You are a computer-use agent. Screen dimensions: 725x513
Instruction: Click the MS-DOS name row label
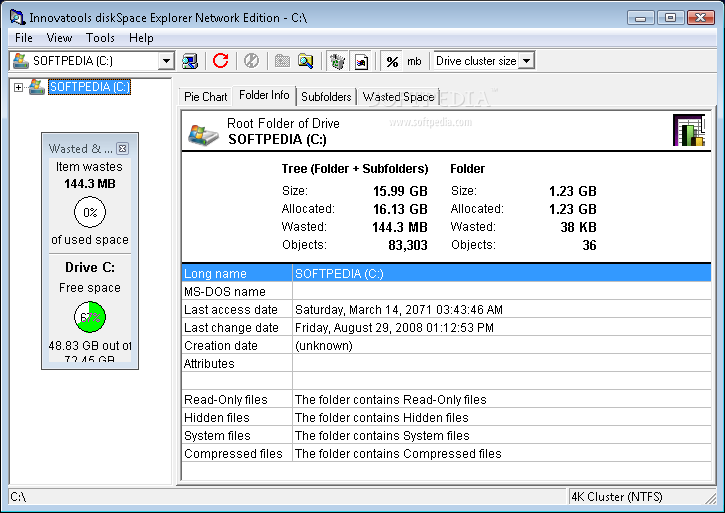tap(225, 291)
